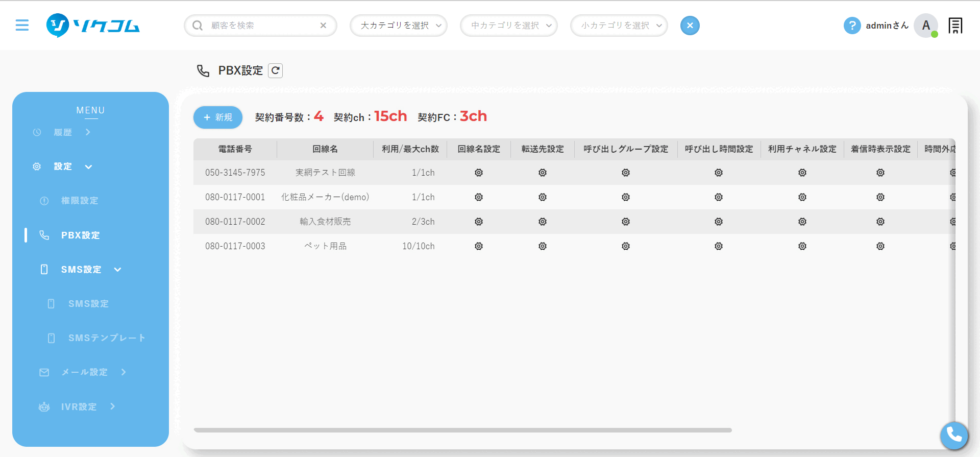
Task: Clear the category filters with blue X
Action: (x=690, y=26)
